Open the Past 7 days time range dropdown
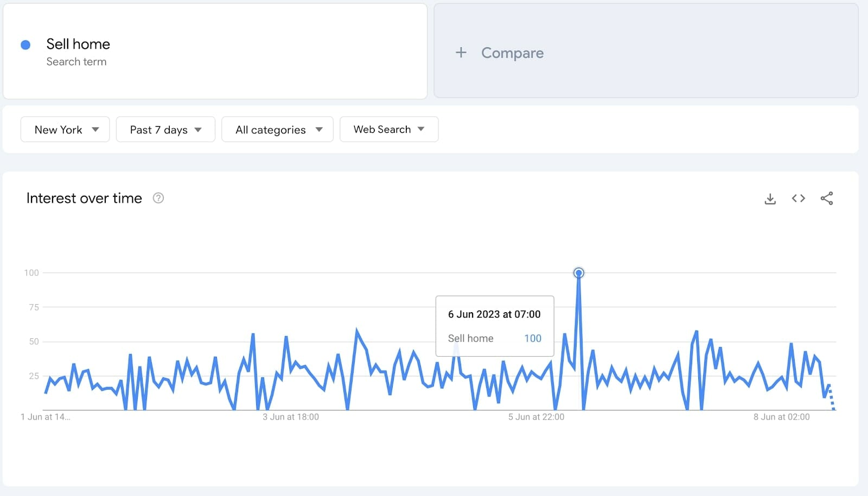This screenshot has height=496, width=868. (x=165, y=130)
